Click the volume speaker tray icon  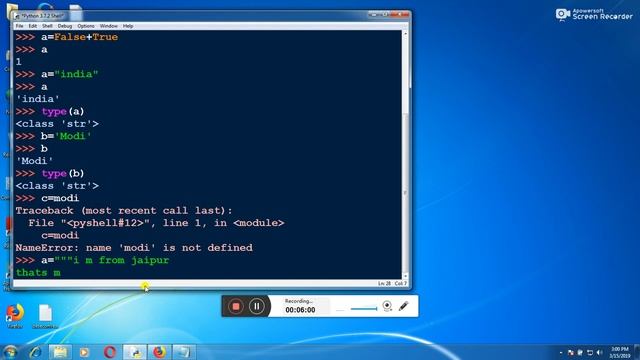coord(599,353)
